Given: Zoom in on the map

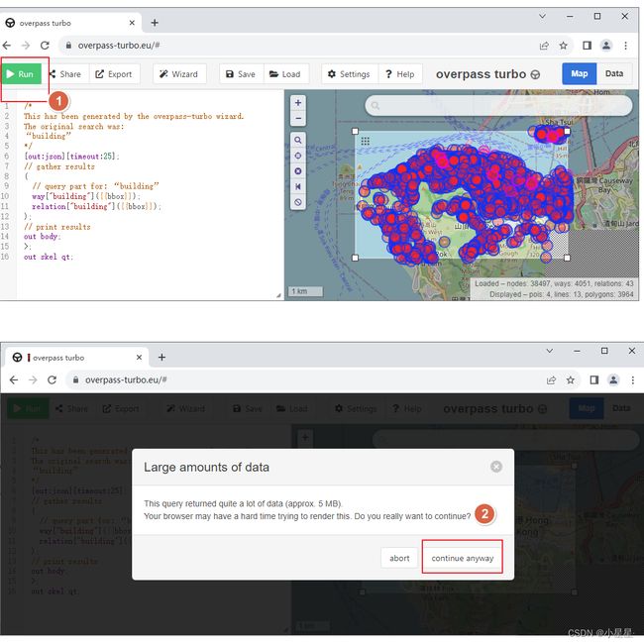Looking at the screenshot, I should [x=298, y=103].
